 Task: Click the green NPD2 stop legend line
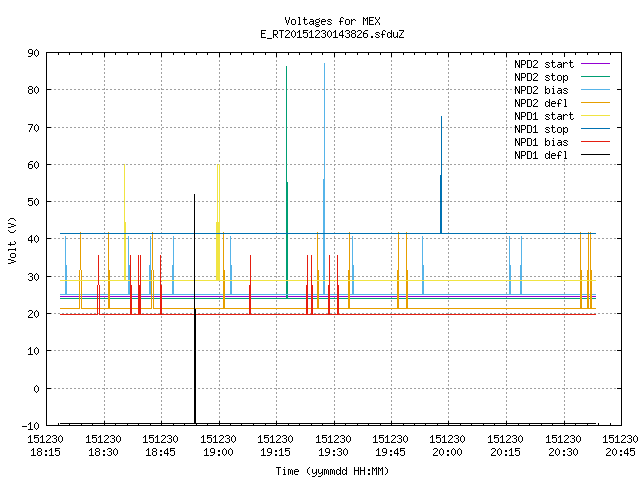click(x=595, y=77)
